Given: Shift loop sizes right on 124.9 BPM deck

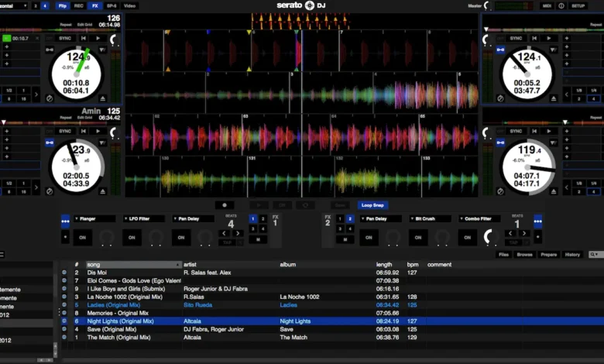Looking at the screenshot, I should pyautogui.click(x=36, y=94).
